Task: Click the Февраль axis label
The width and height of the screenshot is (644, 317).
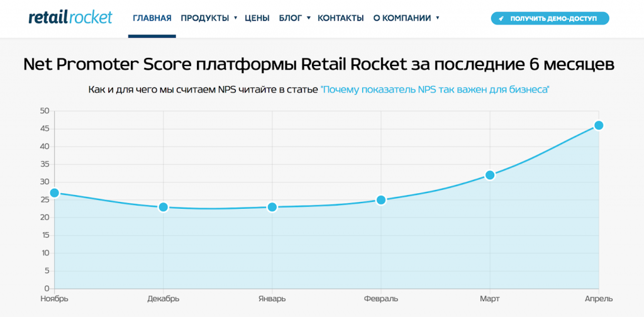Action: tap(380, 299)
